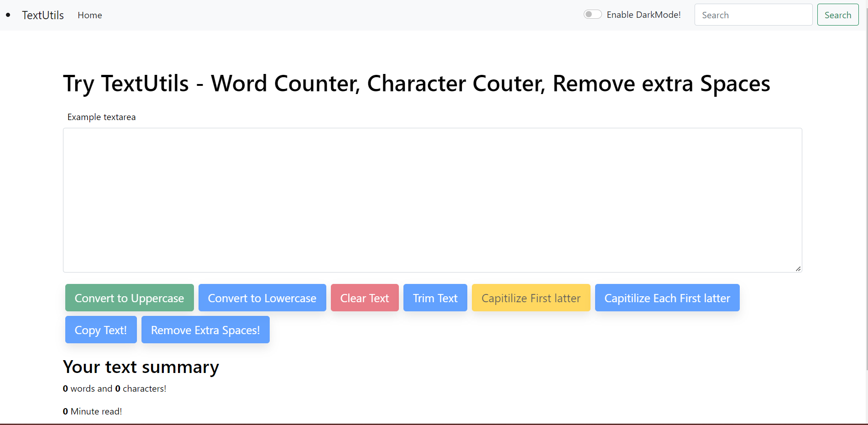Grab the textarea resize handle
Image resolution: width=868 pixels, height=425 pixels.
coord(798,268)
